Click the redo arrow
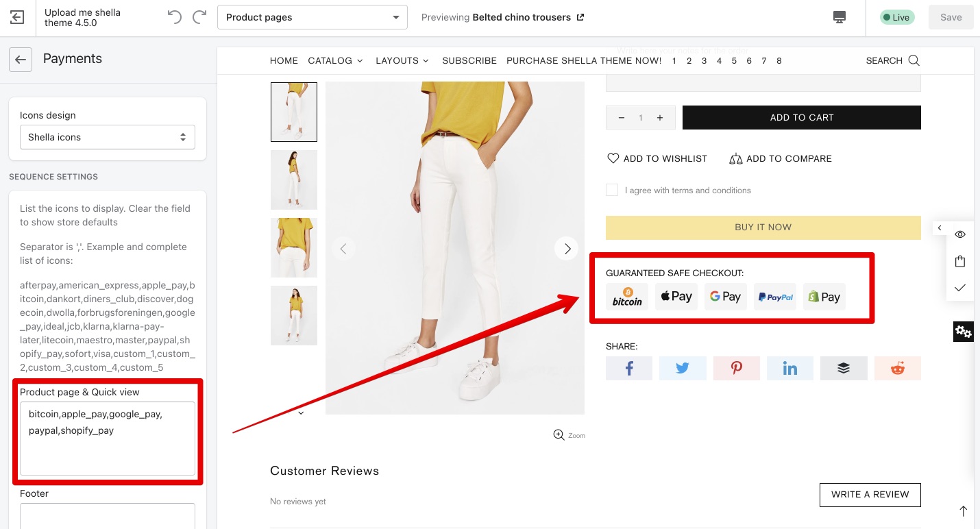This screenshot has height=529, width=980. click(x=199, y=17)
